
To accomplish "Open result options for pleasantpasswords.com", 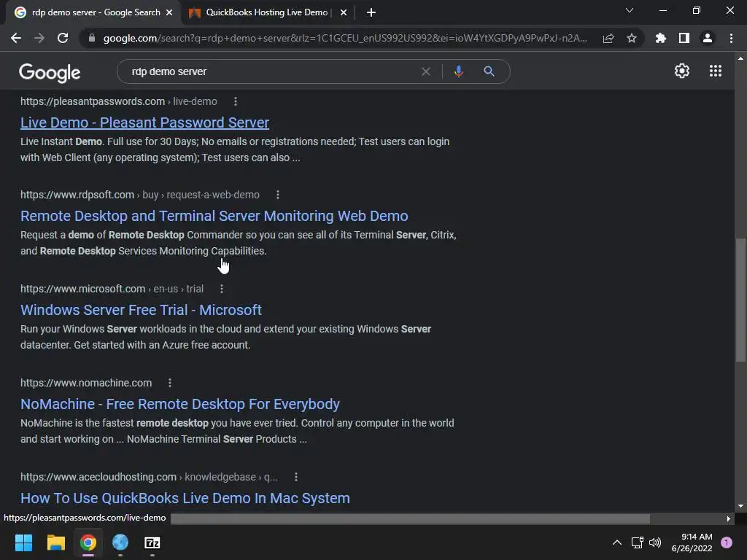I will tap(236, 101).
